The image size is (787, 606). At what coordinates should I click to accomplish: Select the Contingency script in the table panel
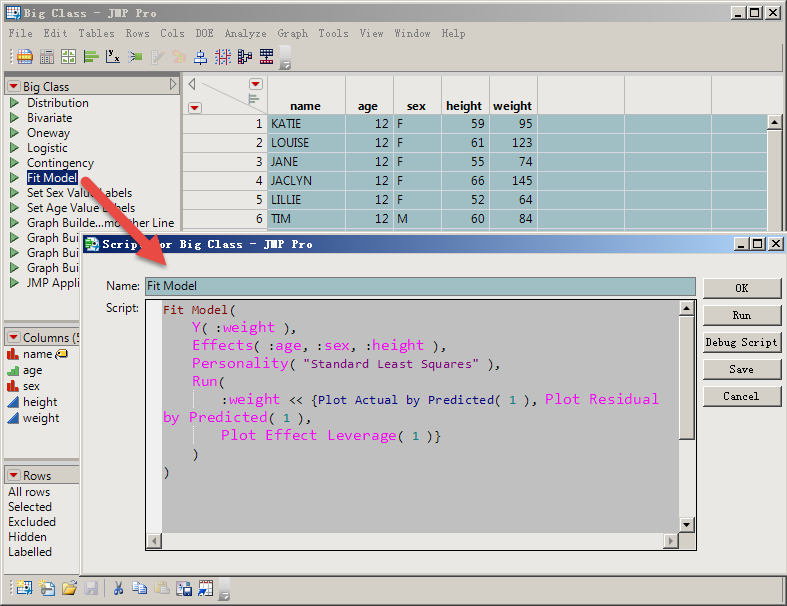(x=60, y=163)
